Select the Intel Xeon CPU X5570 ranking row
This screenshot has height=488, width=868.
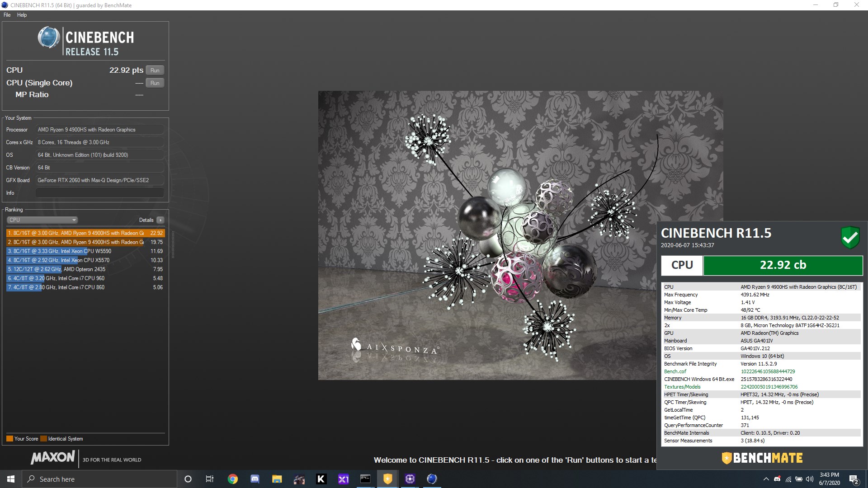point(85,260)
